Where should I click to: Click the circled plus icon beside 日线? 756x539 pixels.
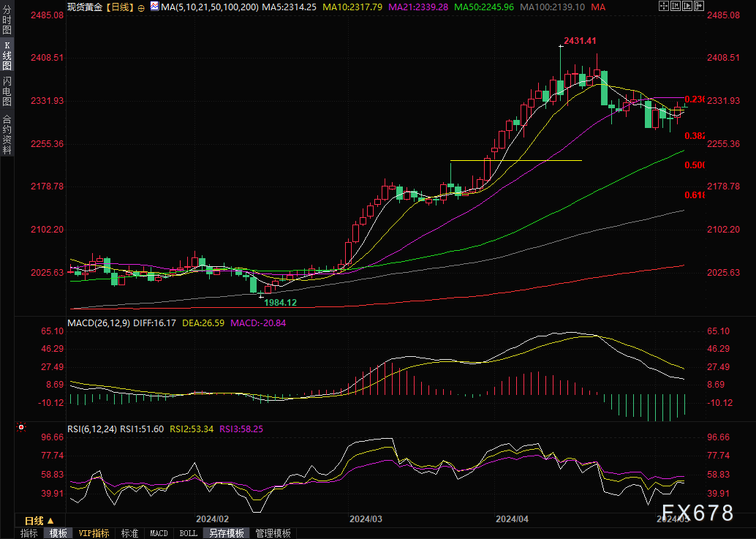(141, 7)
